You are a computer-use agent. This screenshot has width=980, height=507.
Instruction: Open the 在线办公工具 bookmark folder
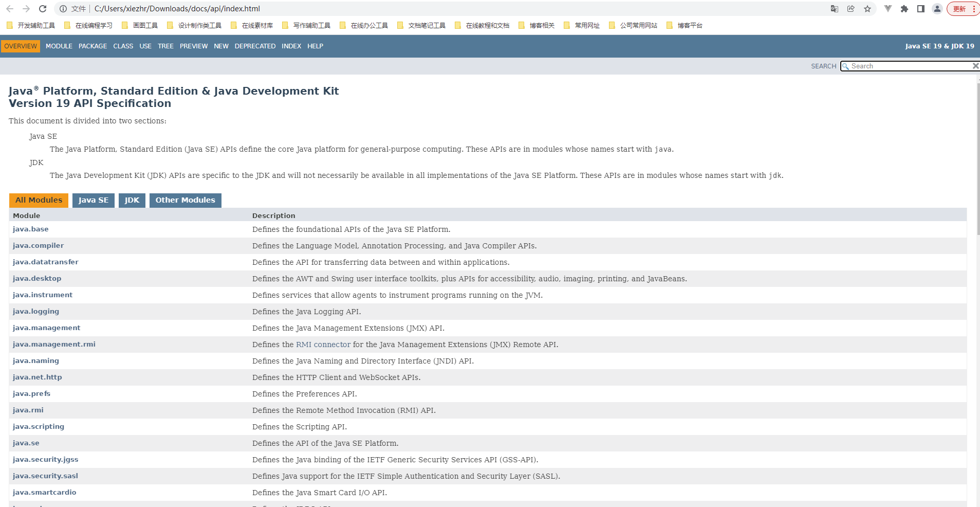364,25
